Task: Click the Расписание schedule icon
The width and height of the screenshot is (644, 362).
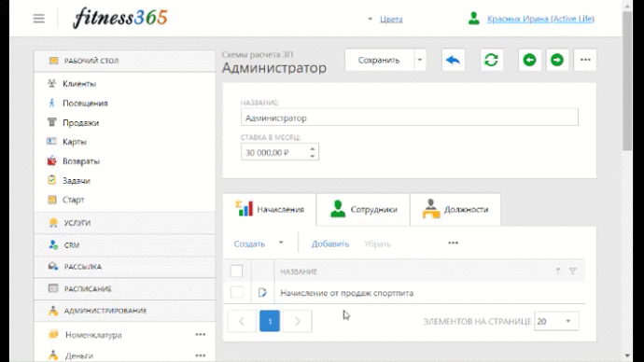Action: pos(53,288)
